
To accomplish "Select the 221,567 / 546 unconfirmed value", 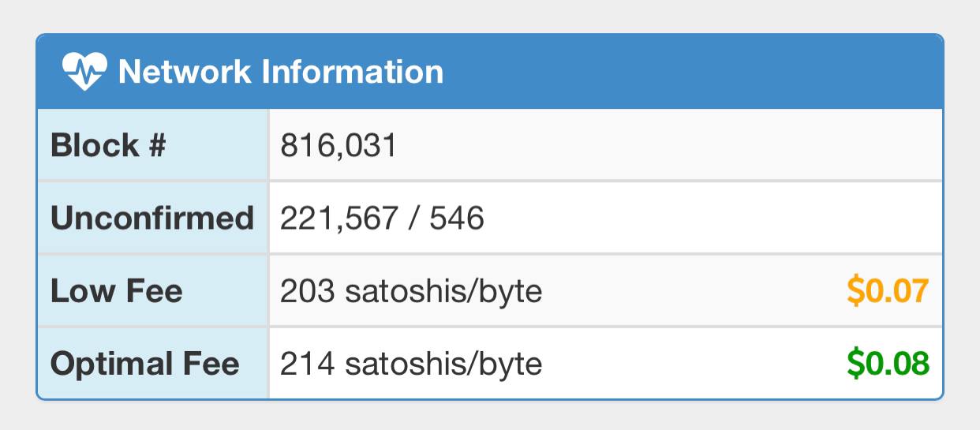I will coord(382,219).
